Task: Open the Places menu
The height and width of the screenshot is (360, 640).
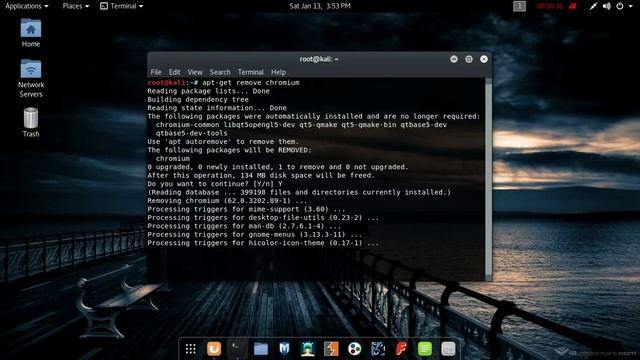Action: tap(76, 6)
